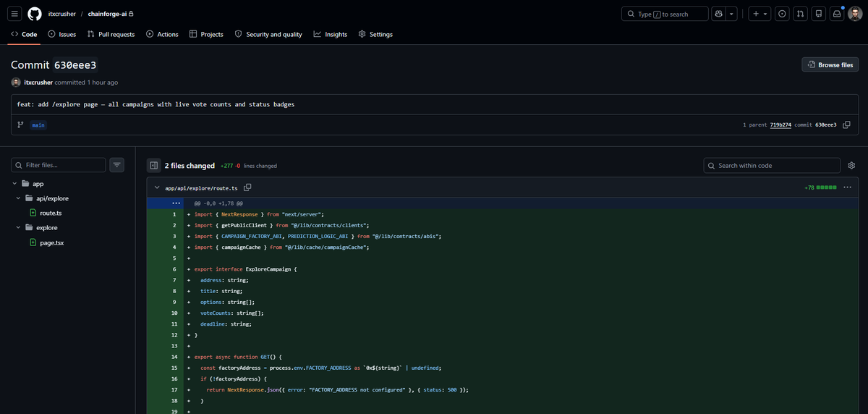Click diff line number 6
Viewport: 868px width, 414px height.
[174, 269]
